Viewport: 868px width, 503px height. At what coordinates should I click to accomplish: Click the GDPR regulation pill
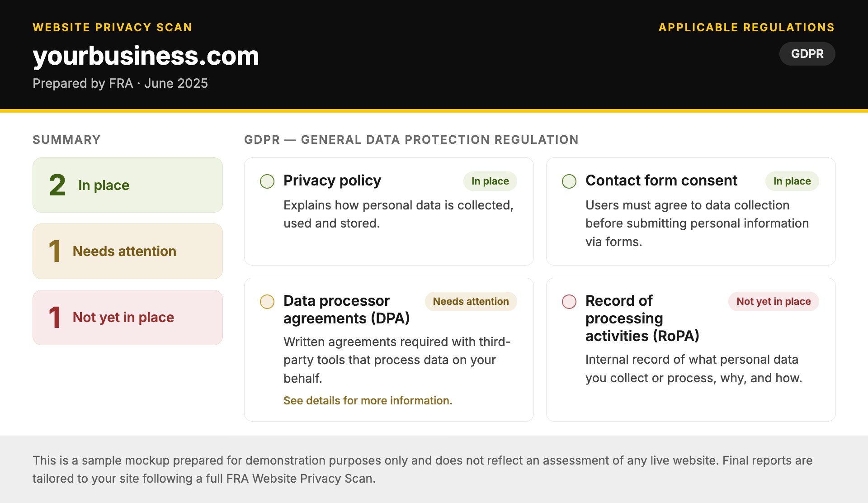(807, 54)
